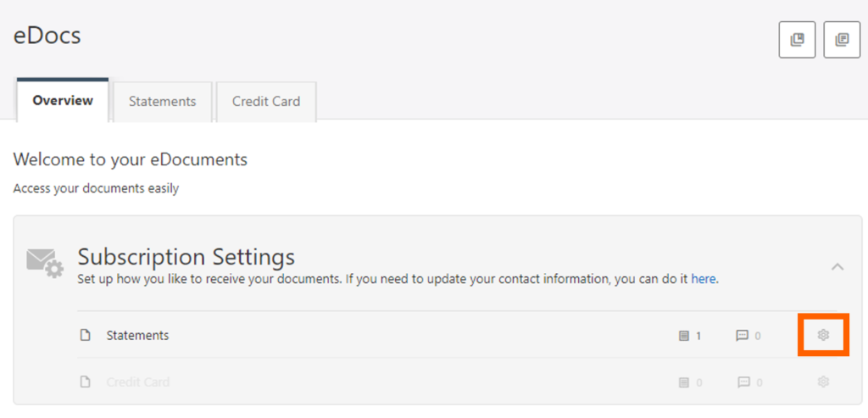Follow the 'here' contact information link

pyautogui.click(x=704, y=278)
